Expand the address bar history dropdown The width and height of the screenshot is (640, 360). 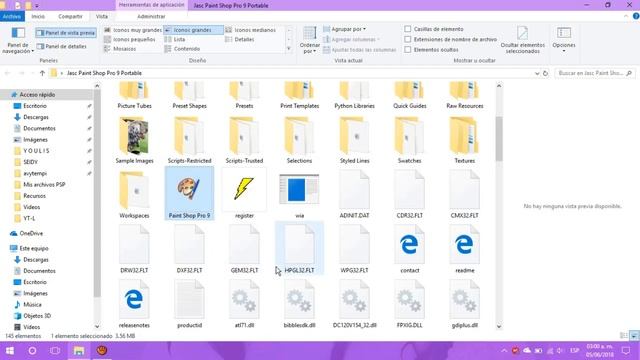coord(537,73)
